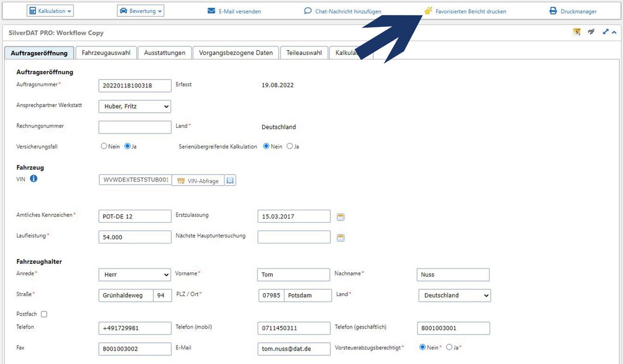Screen dimensions: 623x364
Task: Open the Vorgangsbezogene Daten tab
Action: [236, 53]
